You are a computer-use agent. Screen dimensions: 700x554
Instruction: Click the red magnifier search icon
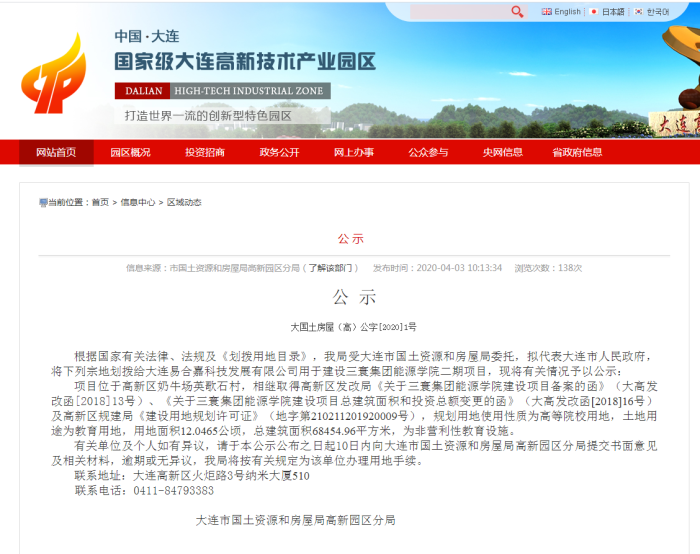point(517,12)
